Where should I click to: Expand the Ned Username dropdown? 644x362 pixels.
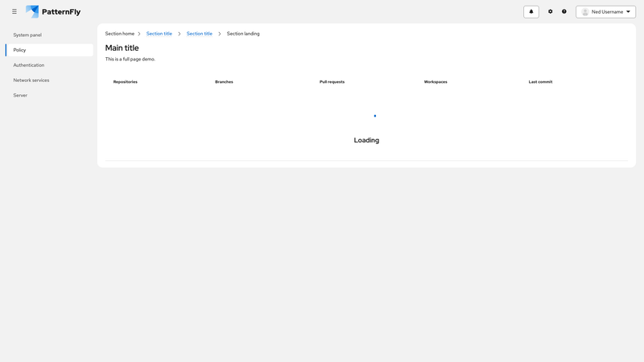point(606,12)
